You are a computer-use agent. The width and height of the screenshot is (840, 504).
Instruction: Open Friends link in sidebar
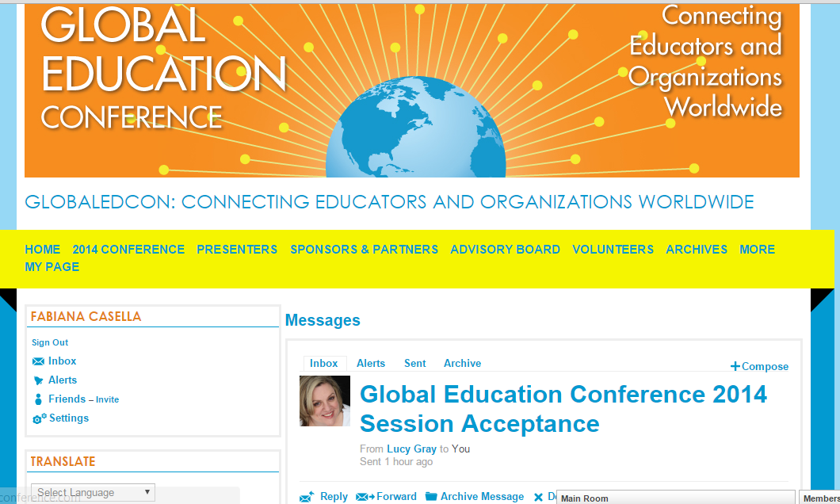[67, 399]
